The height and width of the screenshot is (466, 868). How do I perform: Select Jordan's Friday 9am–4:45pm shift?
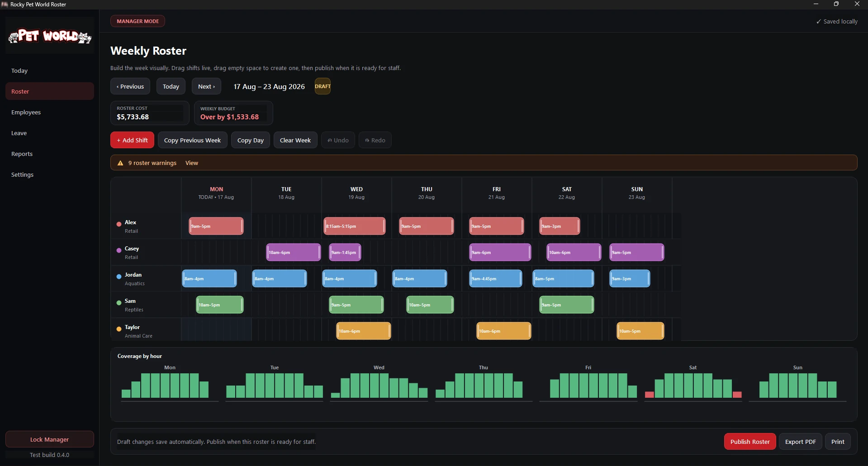(x=496, y=278)
